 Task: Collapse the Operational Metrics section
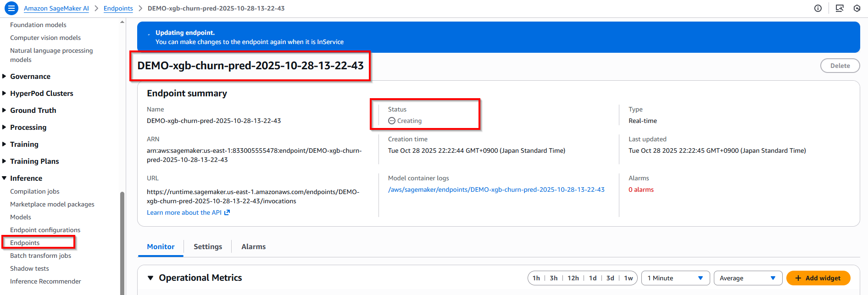click(x=150, y=278)
